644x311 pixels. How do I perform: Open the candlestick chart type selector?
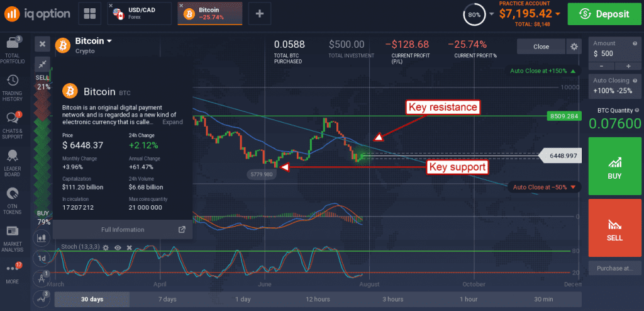(42, 238)
